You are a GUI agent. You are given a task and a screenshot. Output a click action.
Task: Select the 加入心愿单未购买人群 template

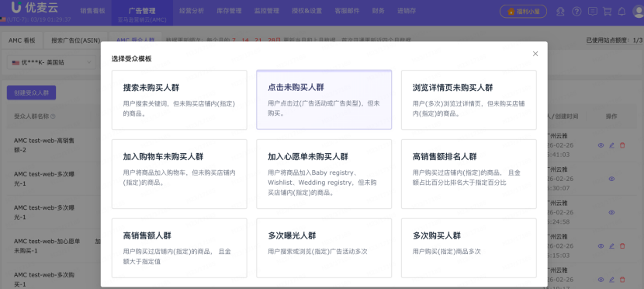(324, 174)
